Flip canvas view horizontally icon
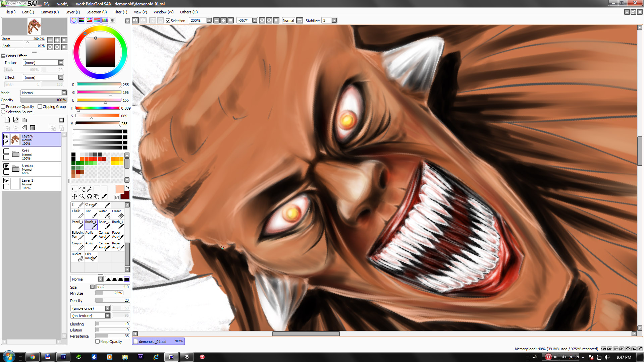Viewport: 644px width, 362px height. point(300,20)
